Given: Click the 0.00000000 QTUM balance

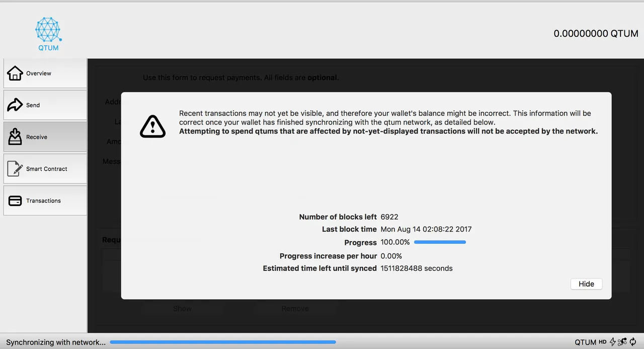Looking at the screenshot, I should click(596, 34).
